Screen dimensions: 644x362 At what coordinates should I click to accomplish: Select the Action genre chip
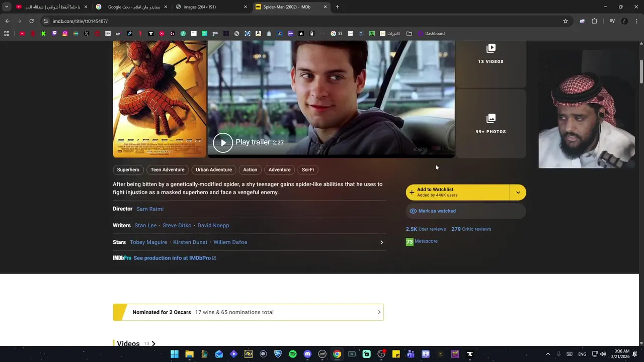[x=250, y=170]
